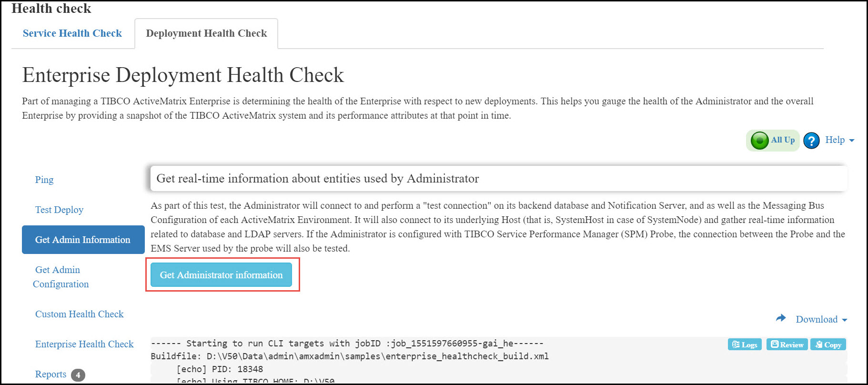The width and height of the screenshot is (868, 385).
Task: Open the Logs button in output panel
Action: click(x=745, y=344)
